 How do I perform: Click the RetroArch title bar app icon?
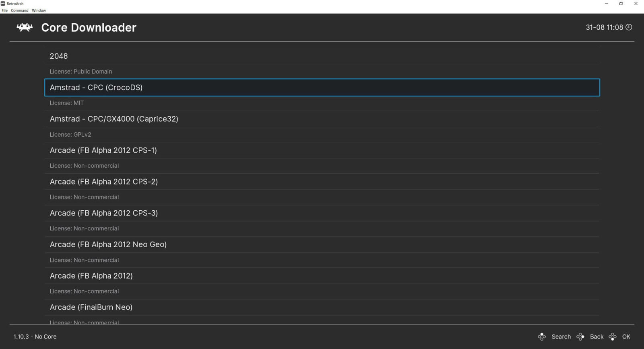[3, 4]
